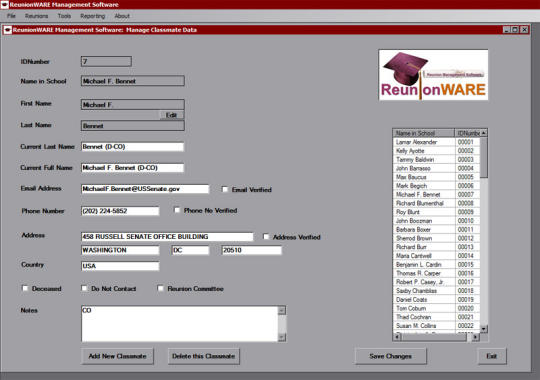Click the city field showing WASHINGTON
Image resolution: width=540 pixels, height=380 pixels.
[x=120, y=250]
